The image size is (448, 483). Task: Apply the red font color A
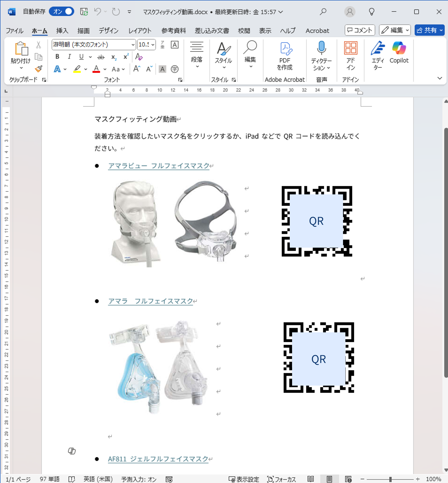tap(96, 69)
